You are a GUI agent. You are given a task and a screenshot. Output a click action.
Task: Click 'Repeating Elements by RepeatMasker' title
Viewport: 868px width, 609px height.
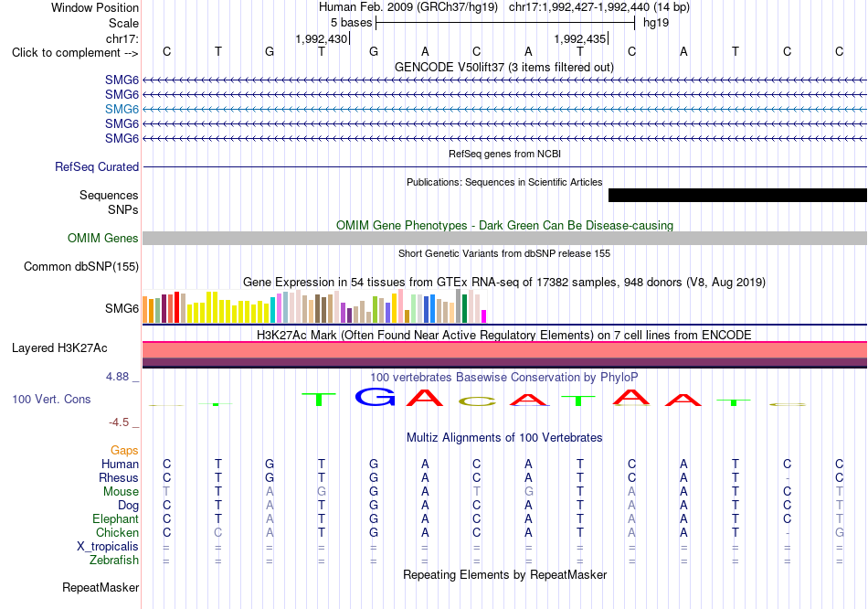click(505, 574)
